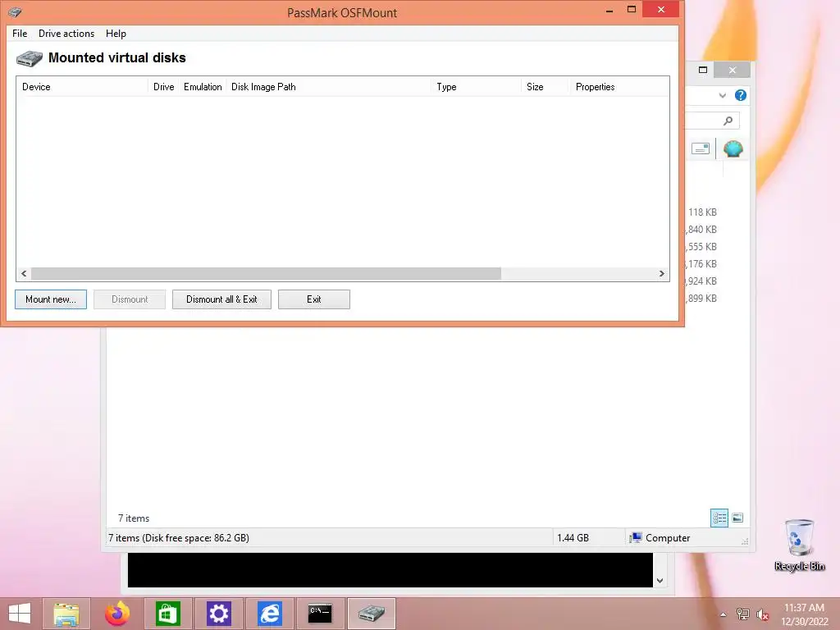The width and height of the screenshot is (840, 630).
Task: Expand the ribbon chevron in background window
Action: (x=723, y=95)
